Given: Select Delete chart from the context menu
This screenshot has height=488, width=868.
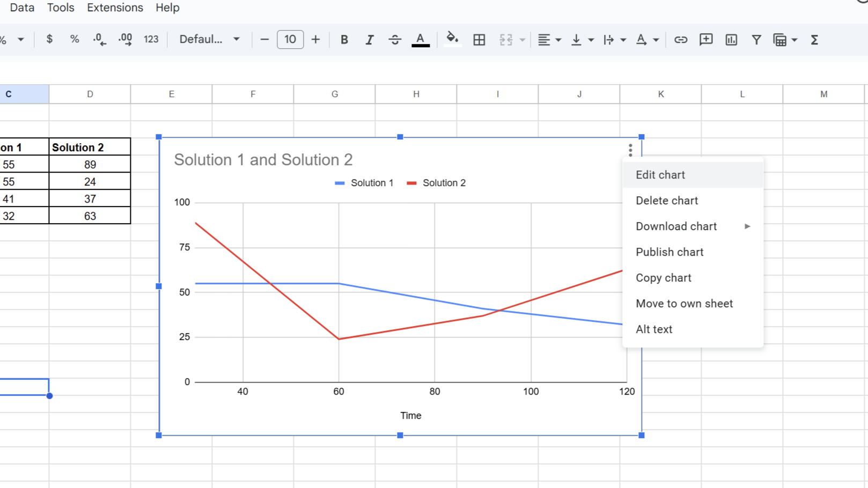Looking at the screenshot, I should 666,201.
